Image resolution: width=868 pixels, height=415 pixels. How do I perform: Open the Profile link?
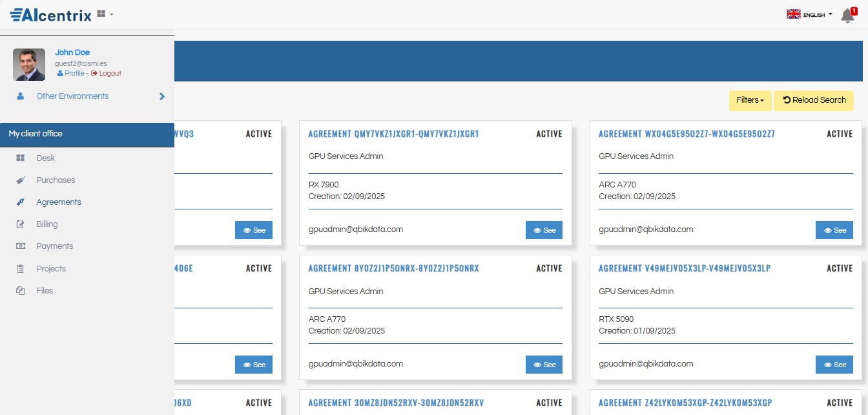[74, 74]
